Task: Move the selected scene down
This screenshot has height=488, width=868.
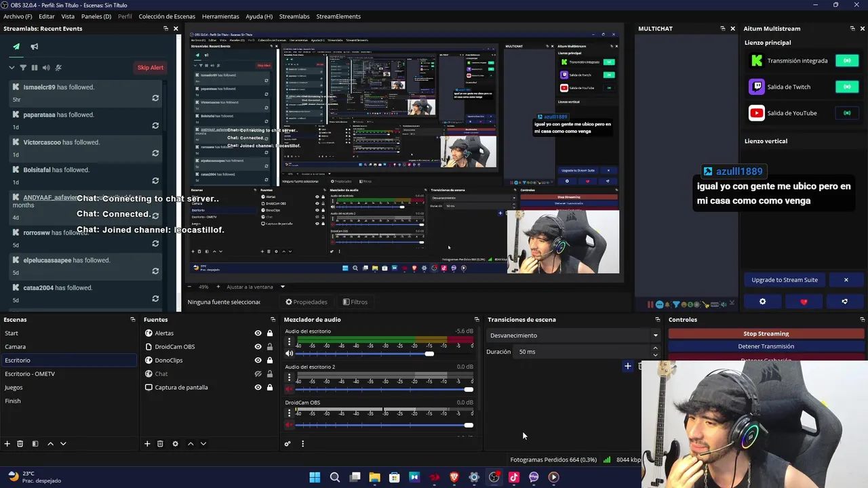Action: click(63, 444)
